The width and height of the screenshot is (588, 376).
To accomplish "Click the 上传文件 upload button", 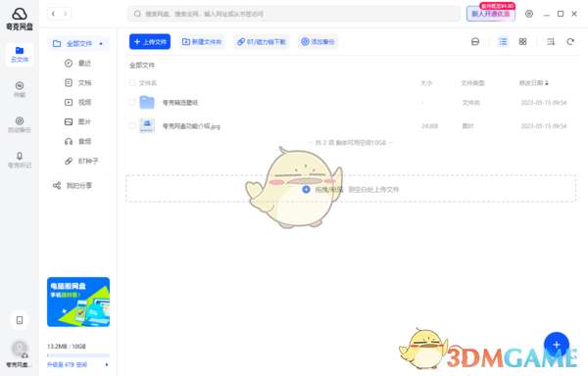I will tap(150, 41).
